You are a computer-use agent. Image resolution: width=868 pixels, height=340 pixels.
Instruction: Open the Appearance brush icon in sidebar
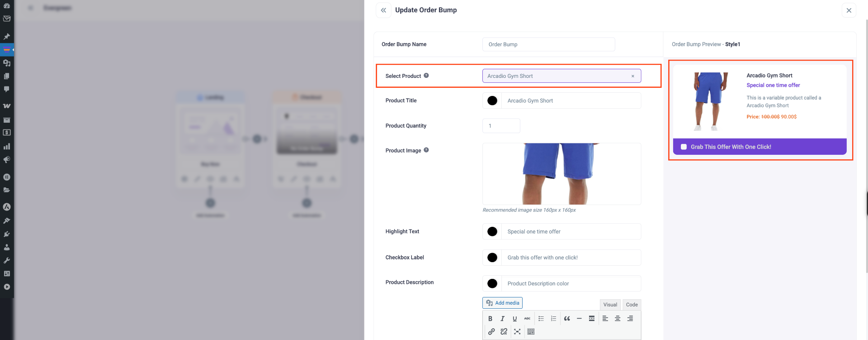[x=7, y=220]
